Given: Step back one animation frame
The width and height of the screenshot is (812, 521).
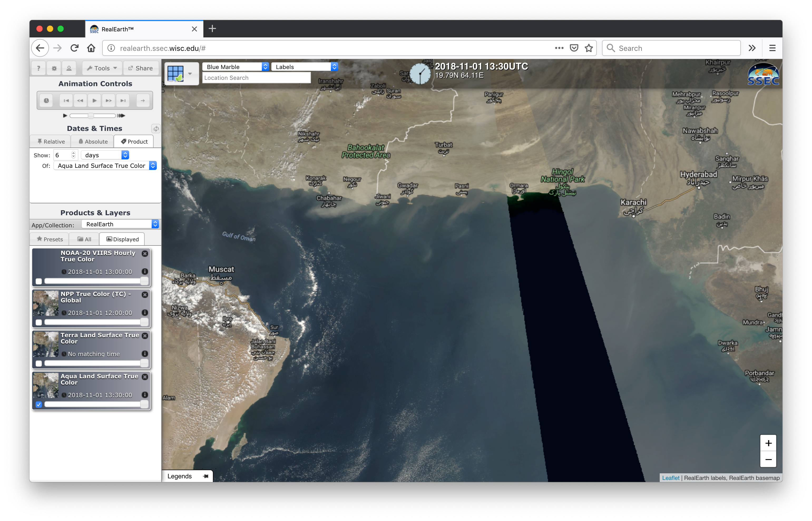Looking at the screenshot, I should (x=80, y=100).
